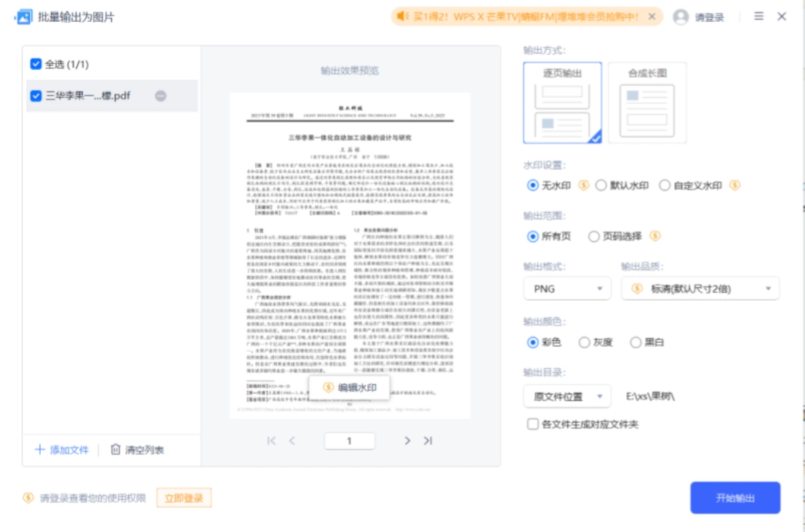Image resolution: width=805 pixels, height=532 pixels.
Task: Click the 立即登录 button
Action: [x=184, y=498]
